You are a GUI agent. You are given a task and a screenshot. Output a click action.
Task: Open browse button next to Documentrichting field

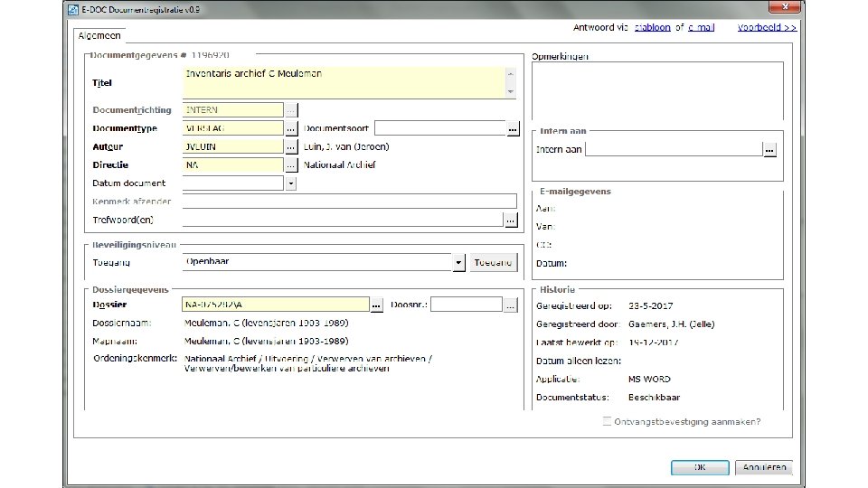(x=290, y=110)
